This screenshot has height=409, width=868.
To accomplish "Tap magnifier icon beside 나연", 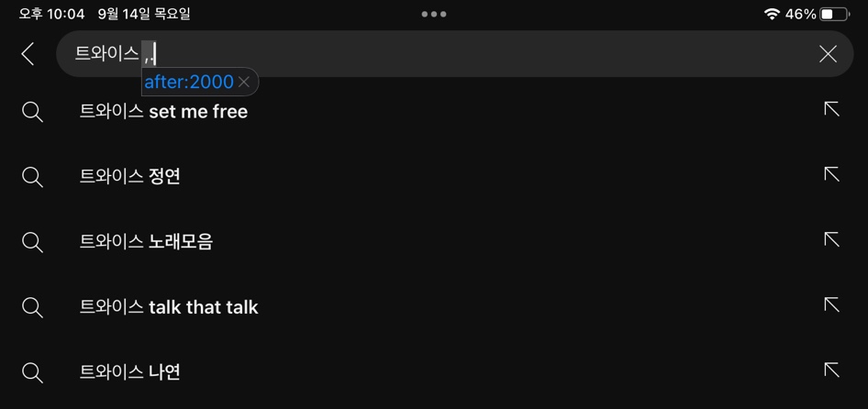I will tap(32, 372).
